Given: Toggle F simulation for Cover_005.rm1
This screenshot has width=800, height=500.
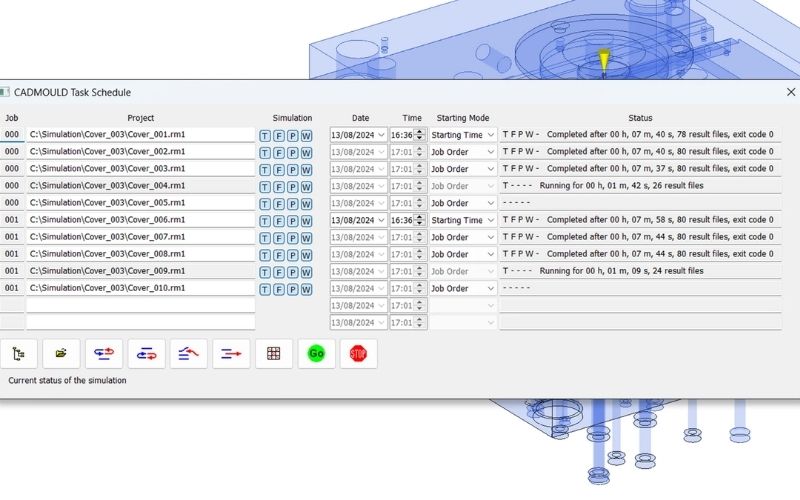Looking at the screenshot, I should point(279,204).
